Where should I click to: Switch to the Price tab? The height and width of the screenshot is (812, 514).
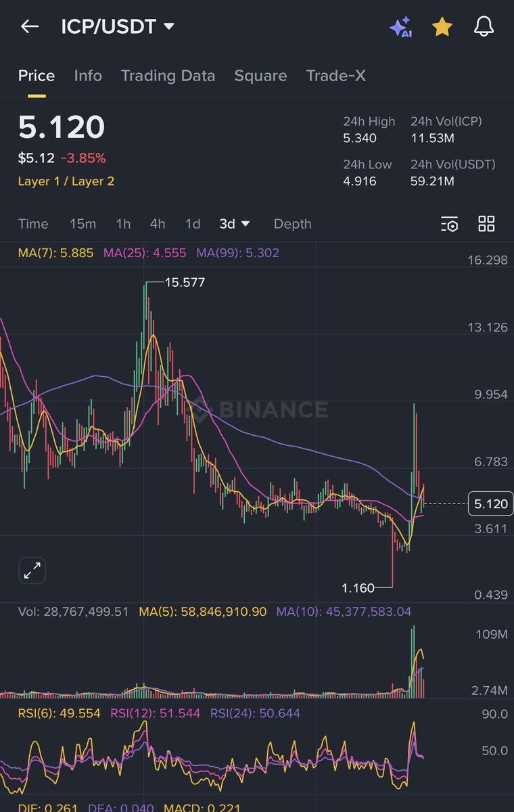click(37, 76)
